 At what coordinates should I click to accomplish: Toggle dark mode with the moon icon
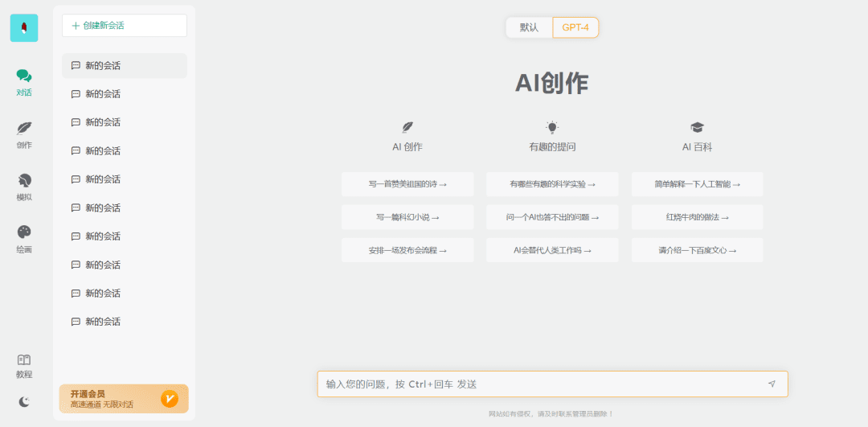tap(24, 402)
